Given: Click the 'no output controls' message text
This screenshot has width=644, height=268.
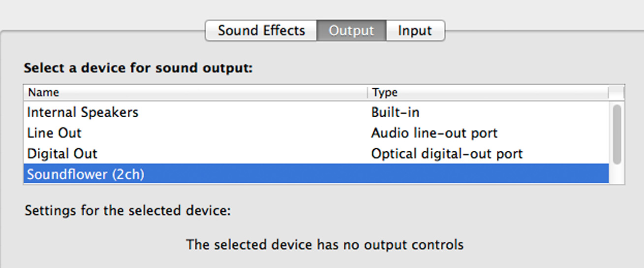Looking at the screenshot, I should point(325,244).
